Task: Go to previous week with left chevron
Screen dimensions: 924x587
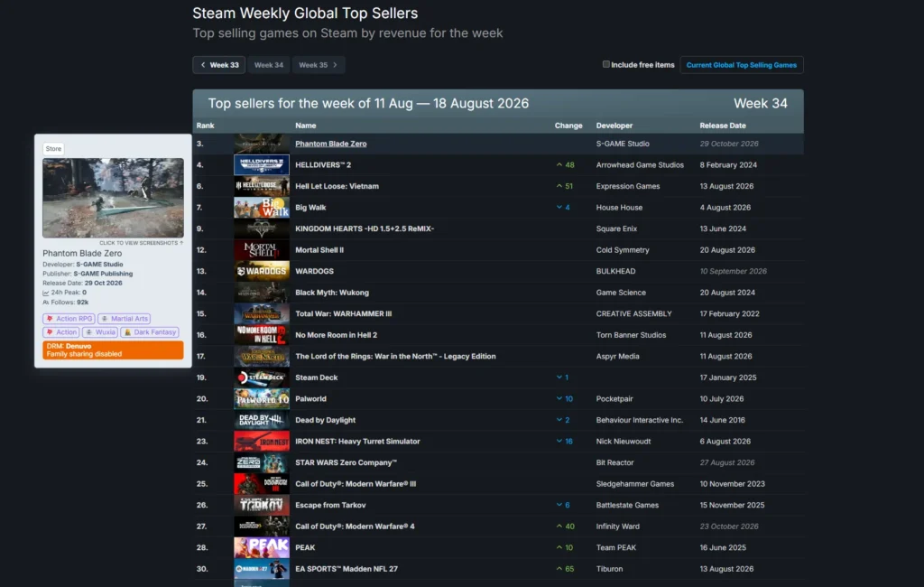Action: pyautogui.click(x=203, y=65)
